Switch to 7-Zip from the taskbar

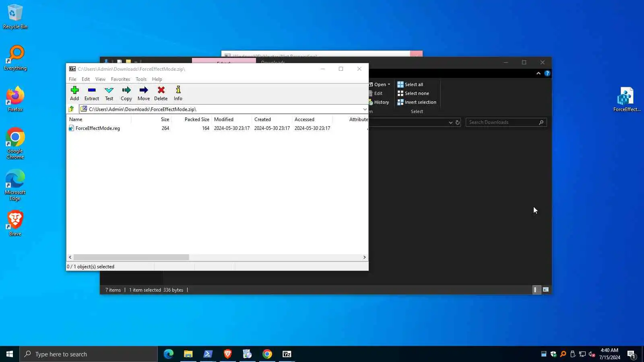click(287, 354)
